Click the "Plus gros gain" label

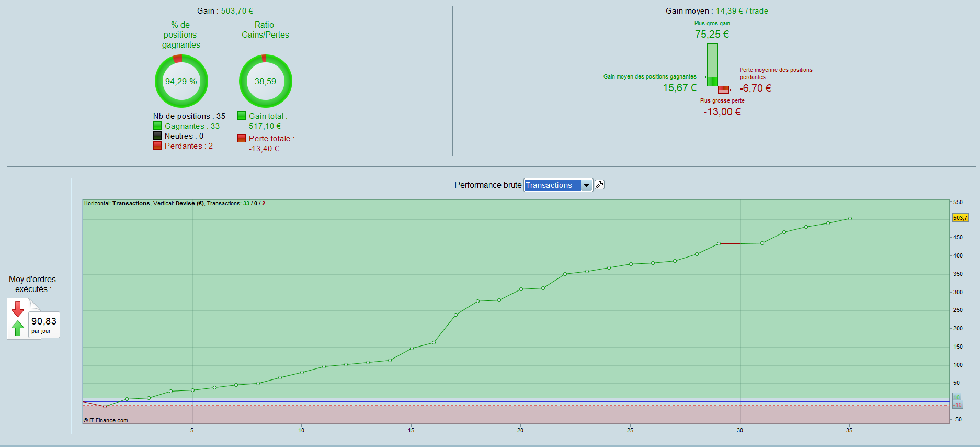tap(712, 23)
